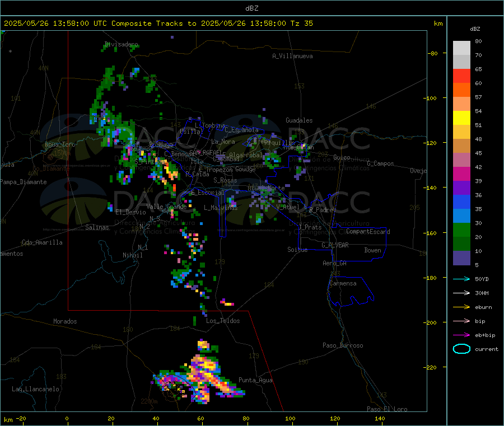The width and height of the screenshot is (504, 426).
Task: Pick the orange 57-60 dBZ swatch
Action: click(461, 90)
